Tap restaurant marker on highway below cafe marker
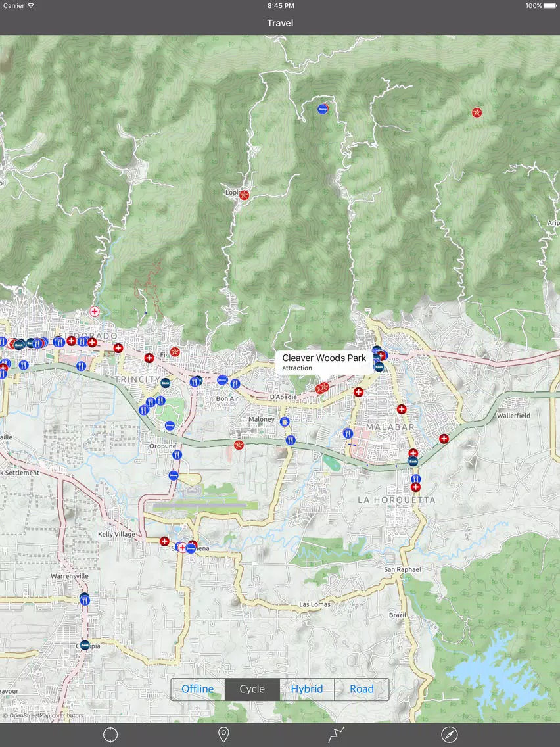The height and width of the screenshot is (747, 560). click(x=291, y=440)
